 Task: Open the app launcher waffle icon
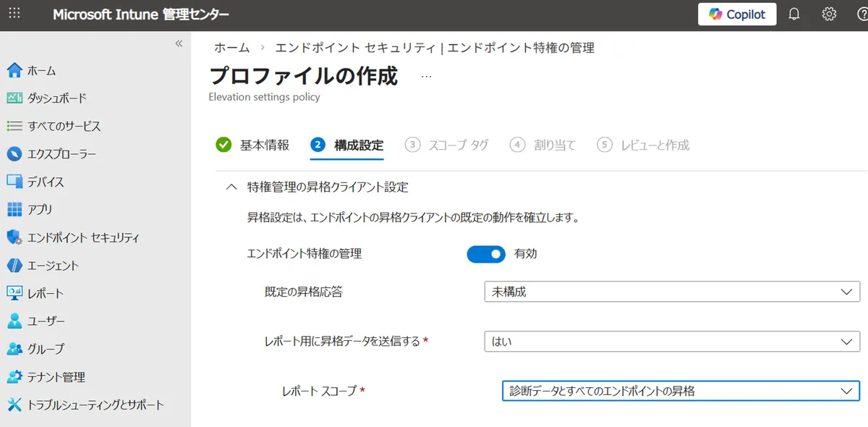(x=14, y=14)
